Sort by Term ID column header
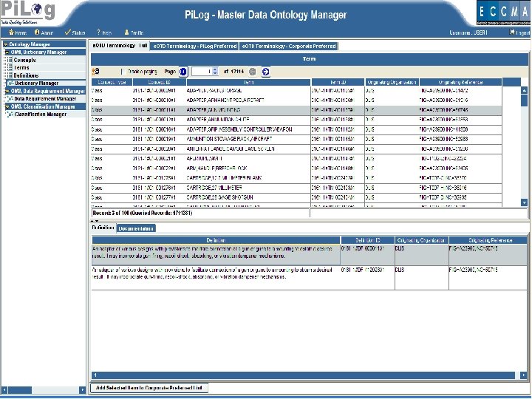This screenshot has height=399, width=532. (x=338, y=82)
